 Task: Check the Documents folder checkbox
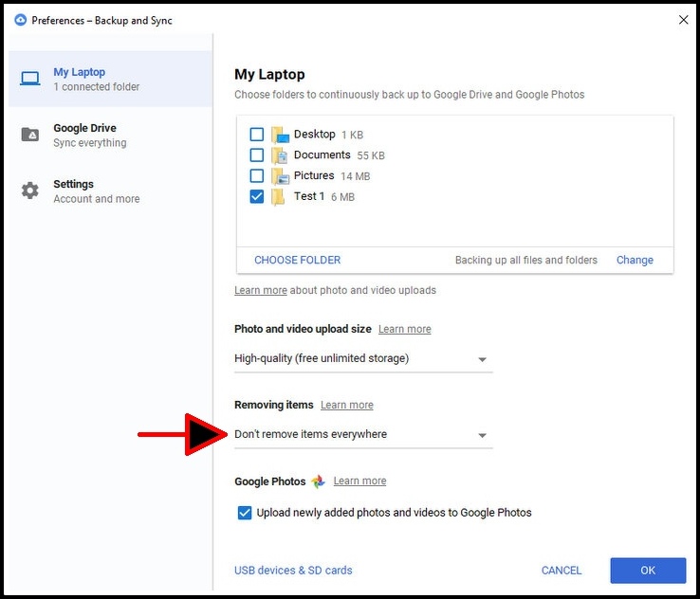click(x=257, y=155)
